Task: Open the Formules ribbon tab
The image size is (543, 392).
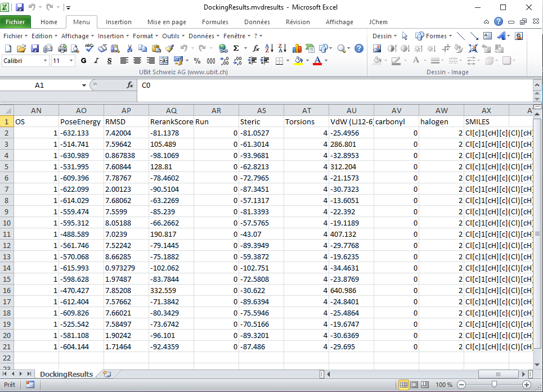Action: pos(215,22)
